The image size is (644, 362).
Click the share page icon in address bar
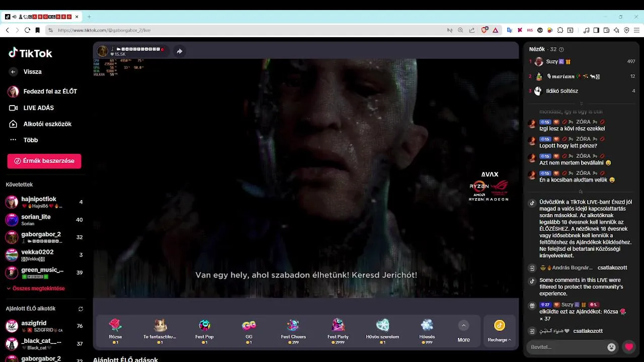472,30
